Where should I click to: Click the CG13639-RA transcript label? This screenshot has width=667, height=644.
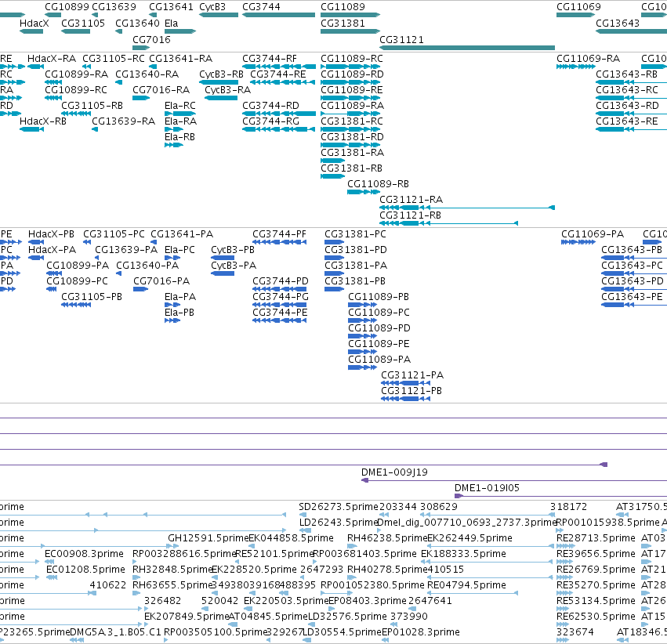point(123,121)
